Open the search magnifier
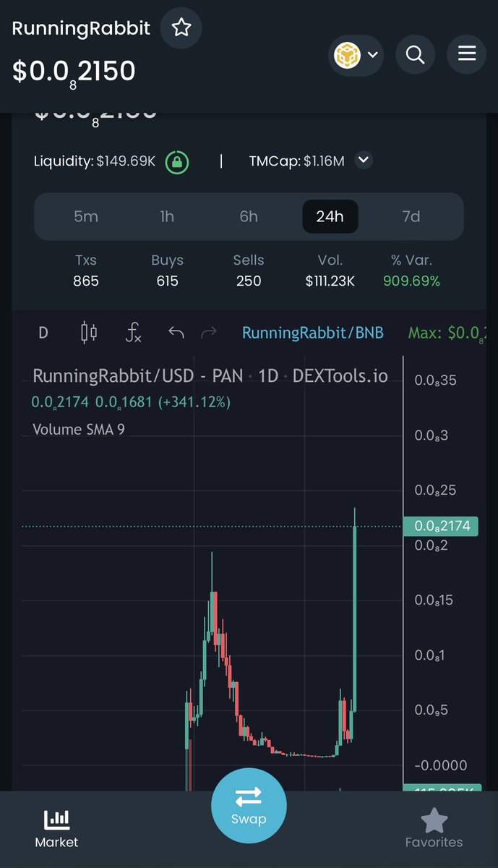This screenshot has width=498, height=868. coord(415,54)
